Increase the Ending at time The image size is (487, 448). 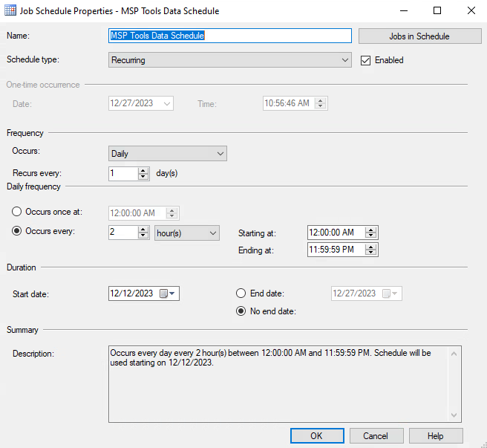click(370, 247)
